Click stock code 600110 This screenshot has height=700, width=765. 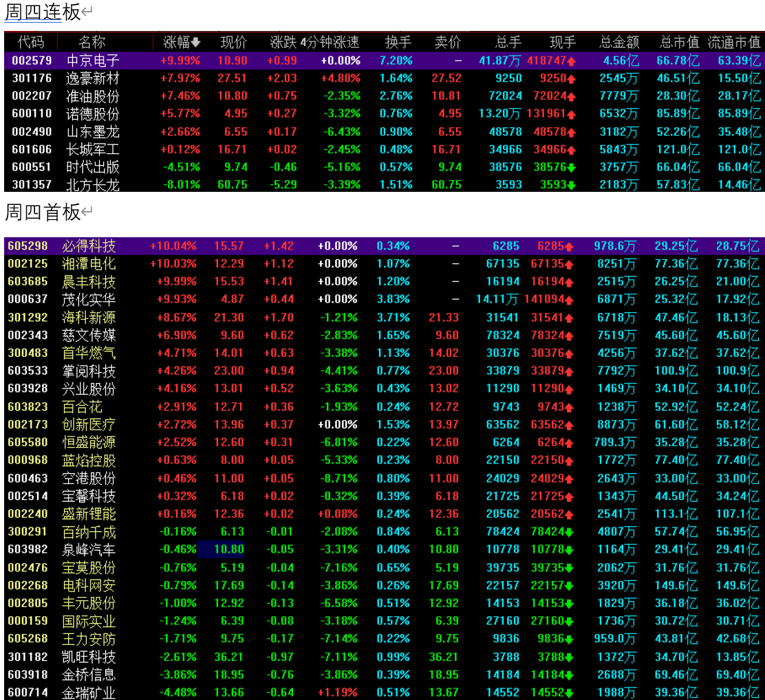click(32, 113)
